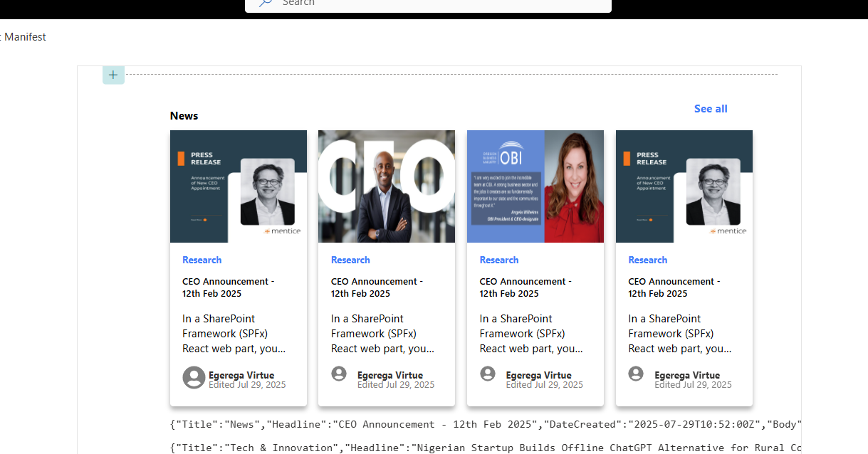Image resolution: width=868 pixels, height=454 pixels.
Task: Click the search magnifier icon
Action: pyautogui.click(x=265, y=3)
